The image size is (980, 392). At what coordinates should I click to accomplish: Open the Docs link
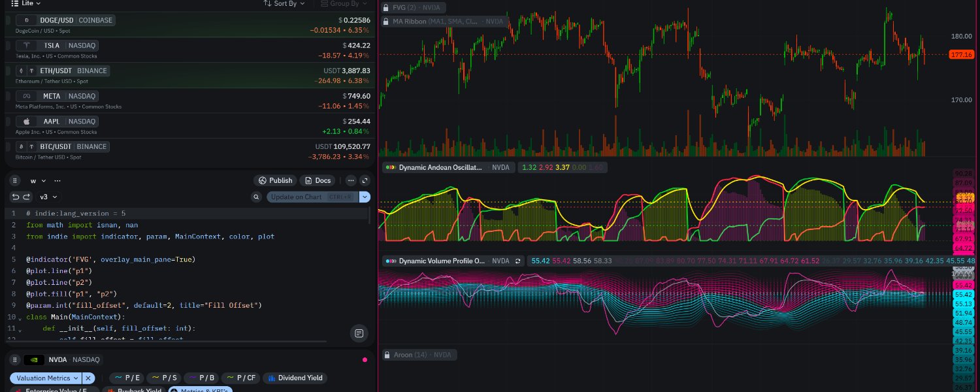318,180
